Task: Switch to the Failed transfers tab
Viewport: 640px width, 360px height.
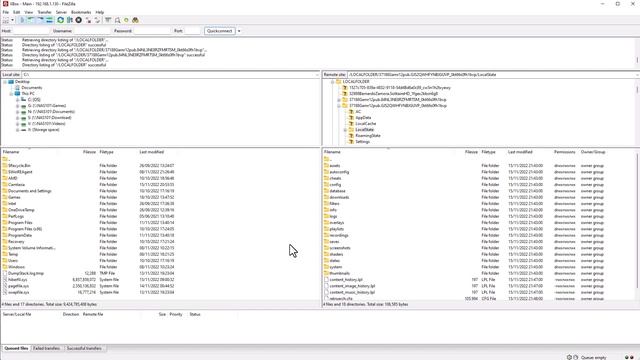Action: click(x=47, y=349)
